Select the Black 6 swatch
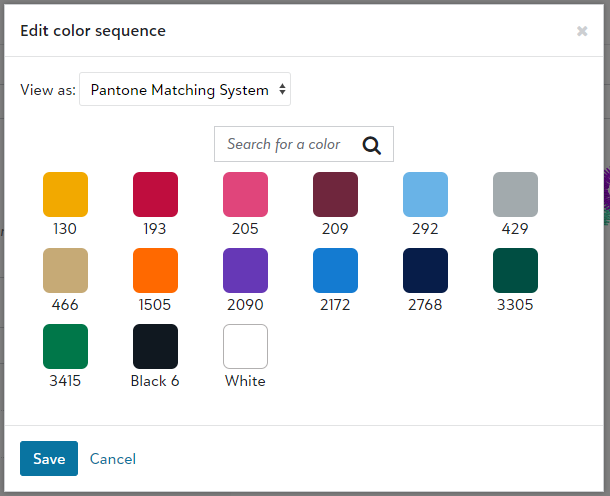 tap(155, 346)
